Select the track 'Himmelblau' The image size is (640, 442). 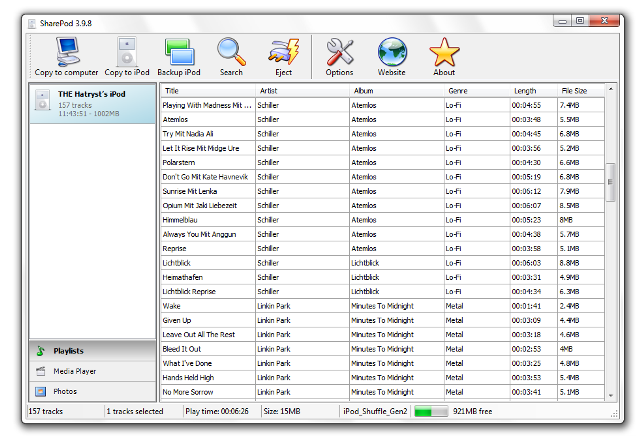[383, 220]
